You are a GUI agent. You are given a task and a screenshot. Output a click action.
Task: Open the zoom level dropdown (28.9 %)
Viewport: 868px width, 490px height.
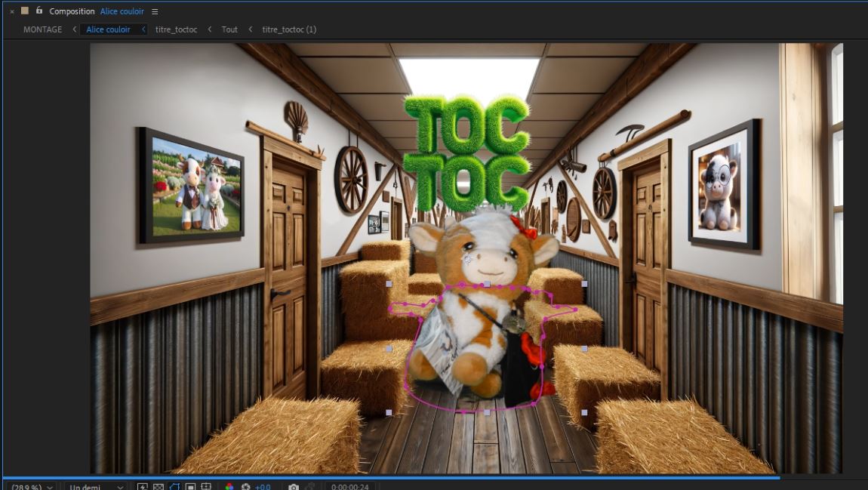(32, 486)
